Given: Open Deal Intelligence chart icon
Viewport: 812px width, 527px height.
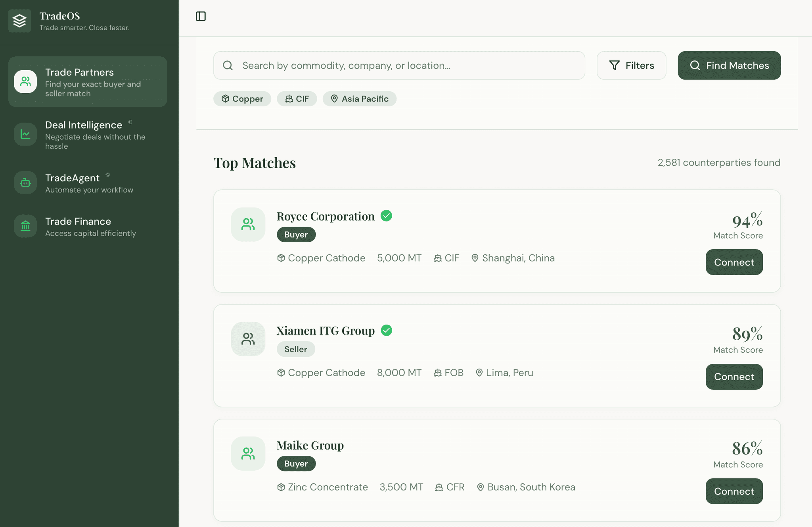Looking at the screenshot, I should (25, 135).
